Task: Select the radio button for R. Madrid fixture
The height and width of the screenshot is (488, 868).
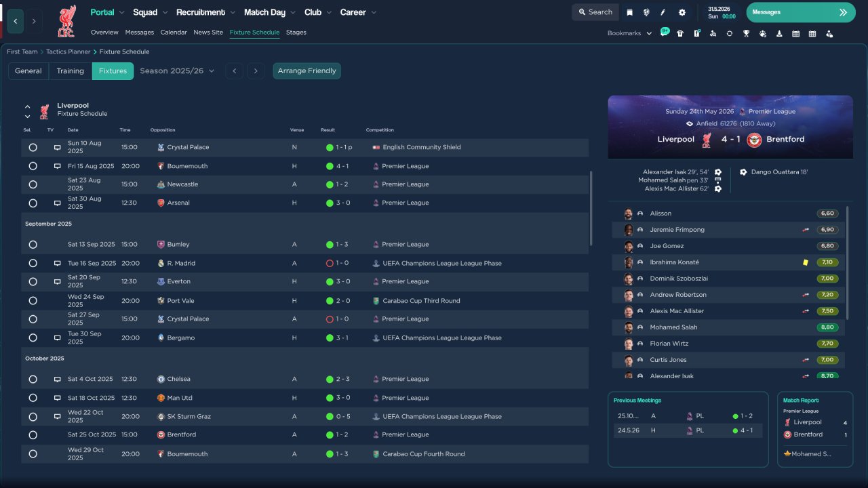Action: 33,263
